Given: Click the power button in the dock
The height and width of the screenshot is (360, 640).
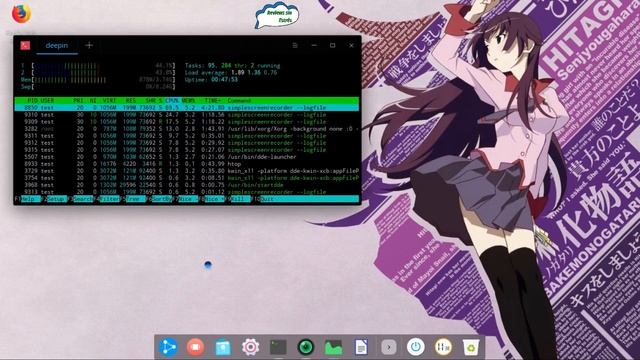Looking at the screenshot, I should coord(416,347).
